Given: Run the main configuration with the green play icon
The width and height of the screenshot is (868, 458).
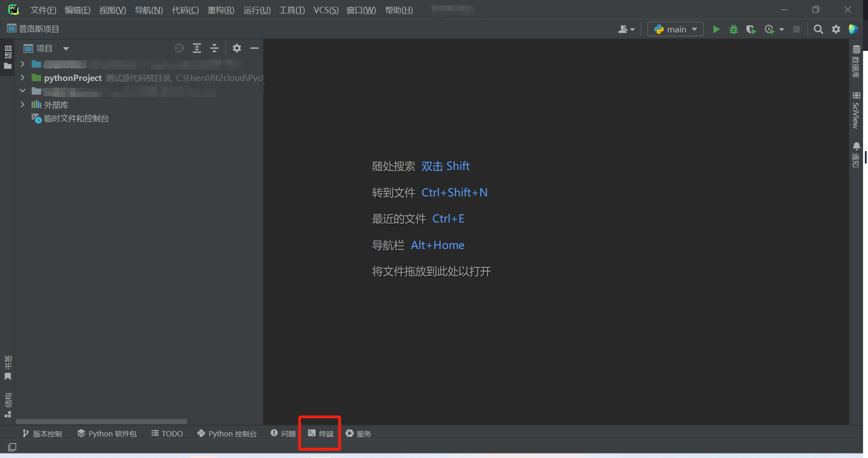Looking at the screenshot, I should pyautogui.click(x=716, y=29).
